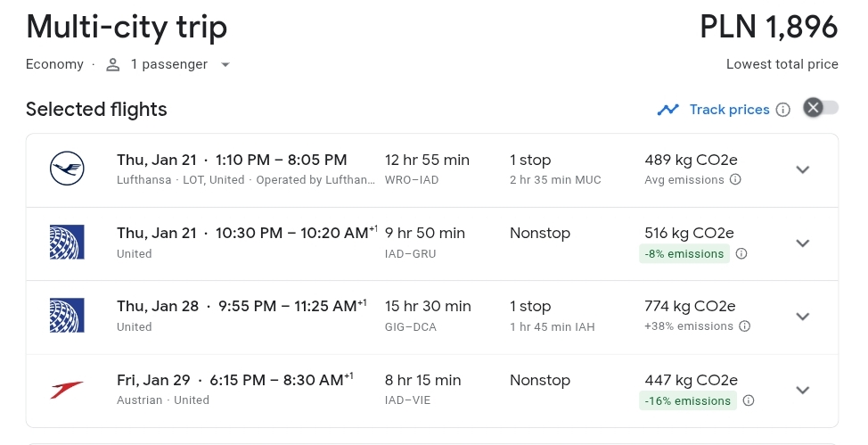Open info icon next to Avg emissions
The height and width of the screenshot is (445, 868).
pyautogui.click(x=735, y=179)
